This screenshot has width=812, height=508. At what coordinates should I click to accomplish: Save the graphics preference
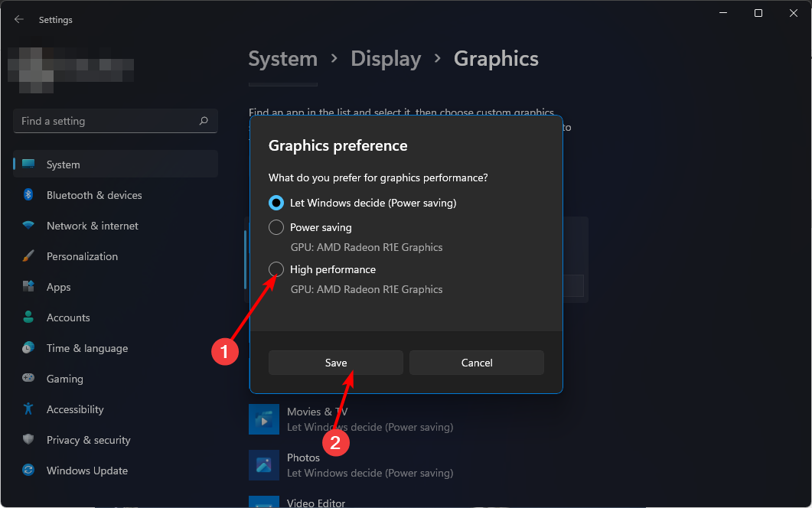tap(335, 363)
